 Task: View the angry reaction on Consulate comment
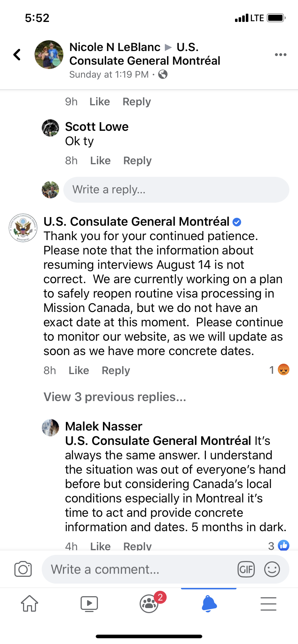(283, 370)
